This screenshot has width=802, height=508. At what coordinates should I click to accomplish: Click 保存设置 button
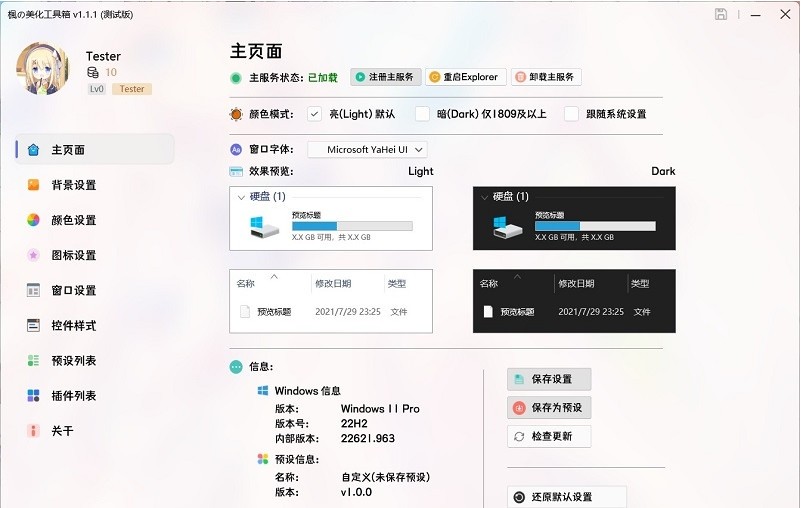pos(549,379)
